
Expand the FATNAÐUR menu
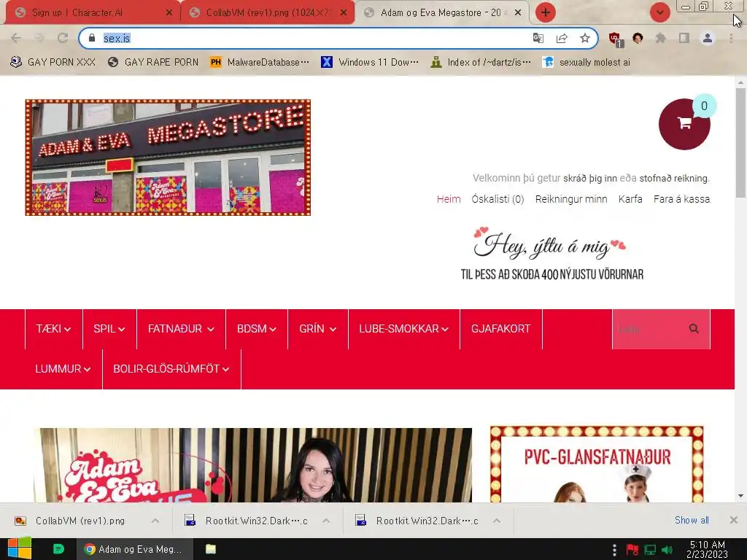pos(181,329)
